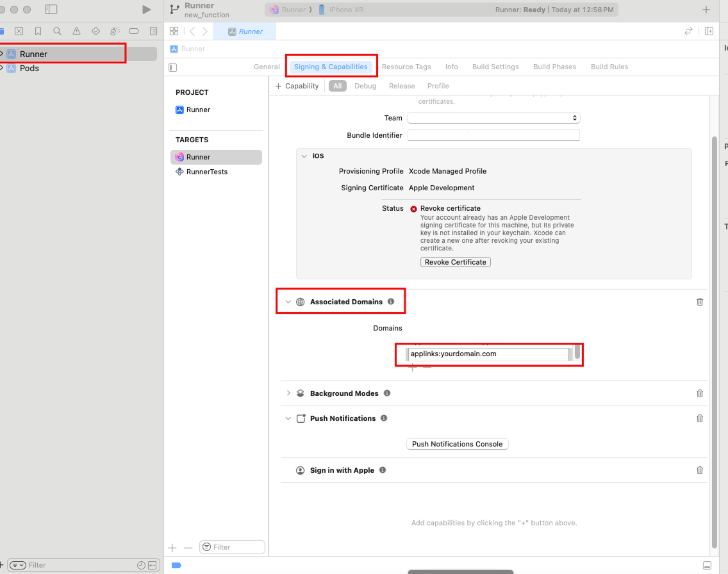The width and height of the screenshot is (728, 574).
Task: Switch to the Build Settings tab
Action: [x=495, y=67]
